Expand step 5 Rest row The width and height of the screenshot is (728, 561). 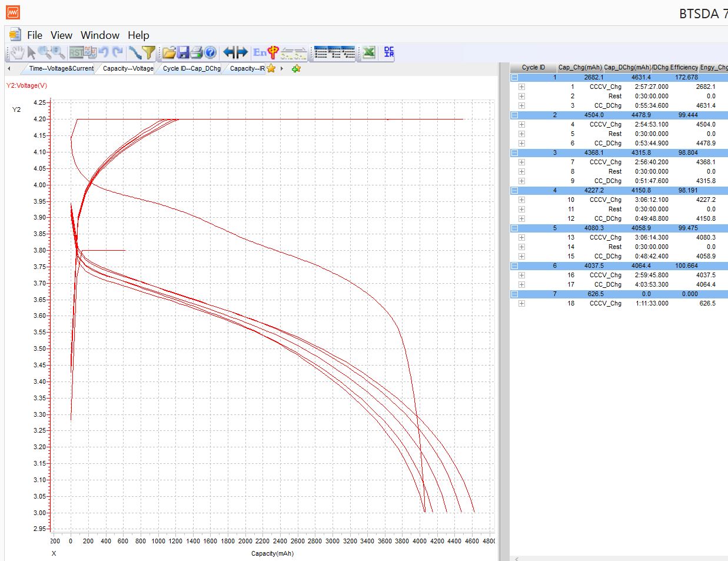[521, 134]
